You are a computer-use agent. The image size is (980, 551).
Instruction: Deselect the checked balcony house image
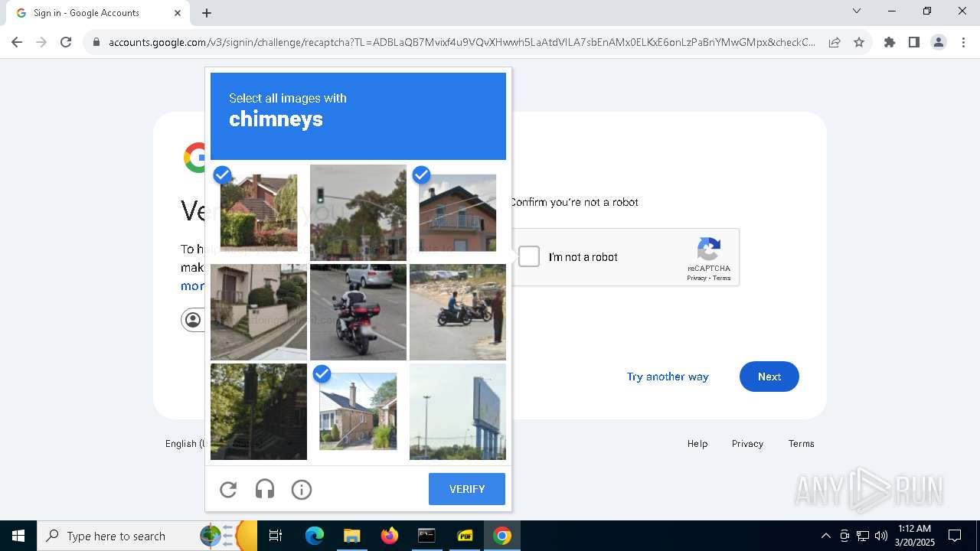pyautogui.click(x=458, y=213)
